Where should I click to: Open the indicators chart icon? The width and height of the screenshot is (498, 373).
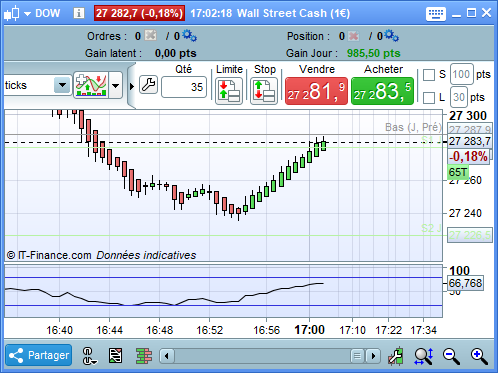[x=91, y=85]
